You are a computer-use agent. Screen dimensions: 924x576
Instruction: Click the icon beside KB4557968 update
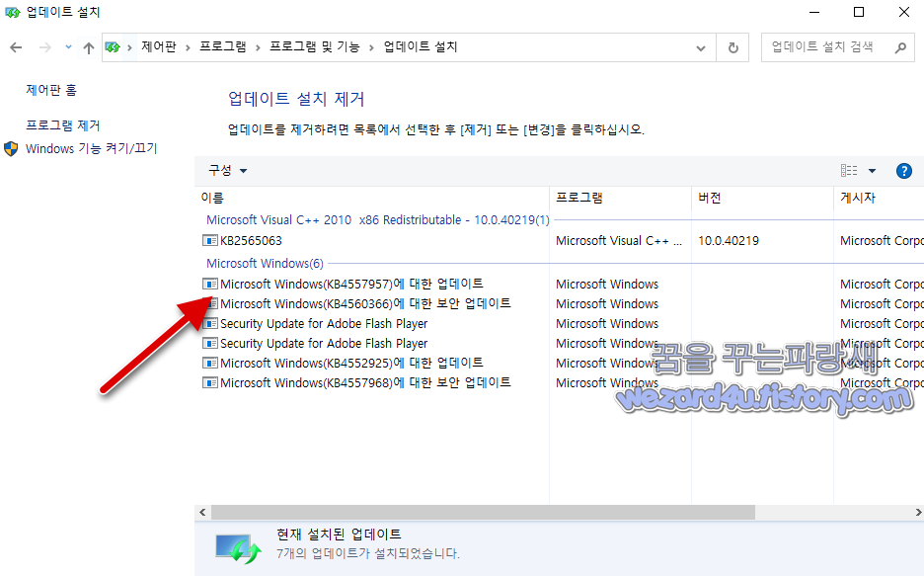[210, 382]
